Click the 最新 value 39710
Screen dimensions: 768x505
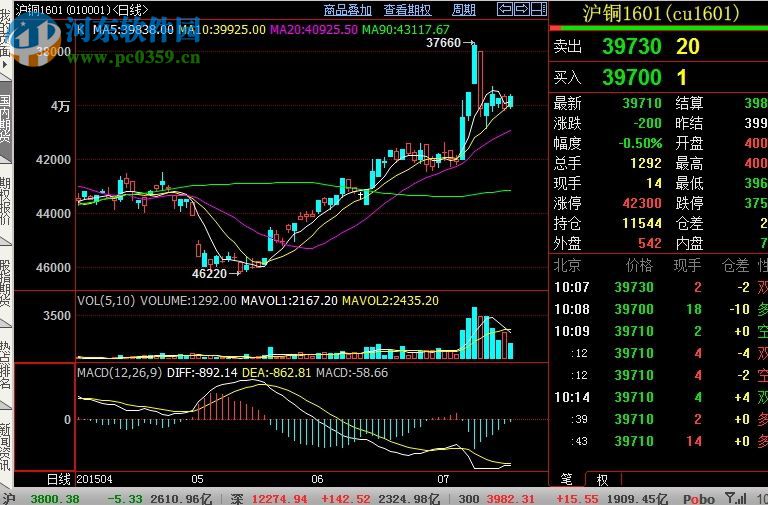(642, 103)
